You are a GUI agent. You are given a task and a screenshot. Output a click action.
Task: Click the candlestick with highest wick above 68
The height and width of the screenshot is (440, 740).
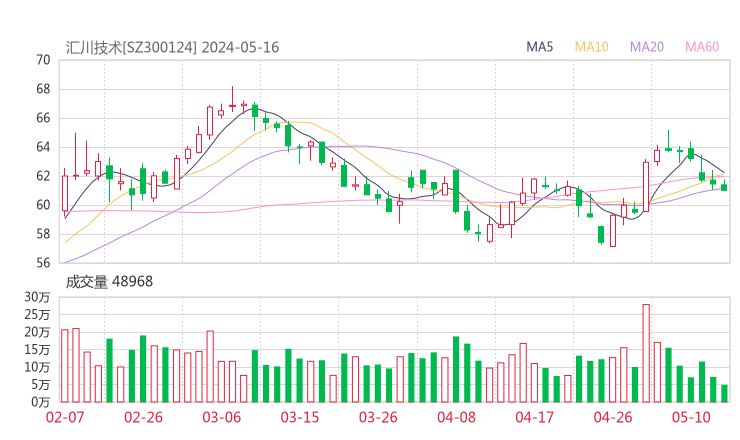click(x=232, y=99)
